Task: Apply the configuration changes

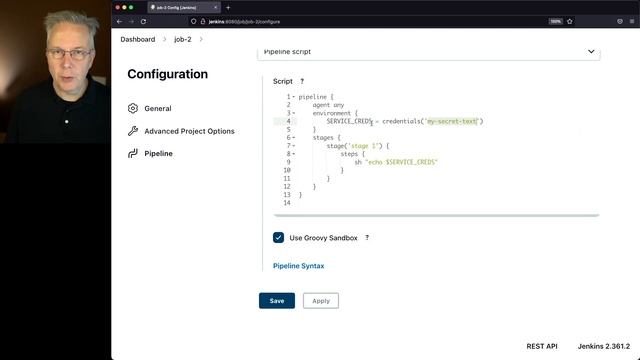Action: click(321, 301)
